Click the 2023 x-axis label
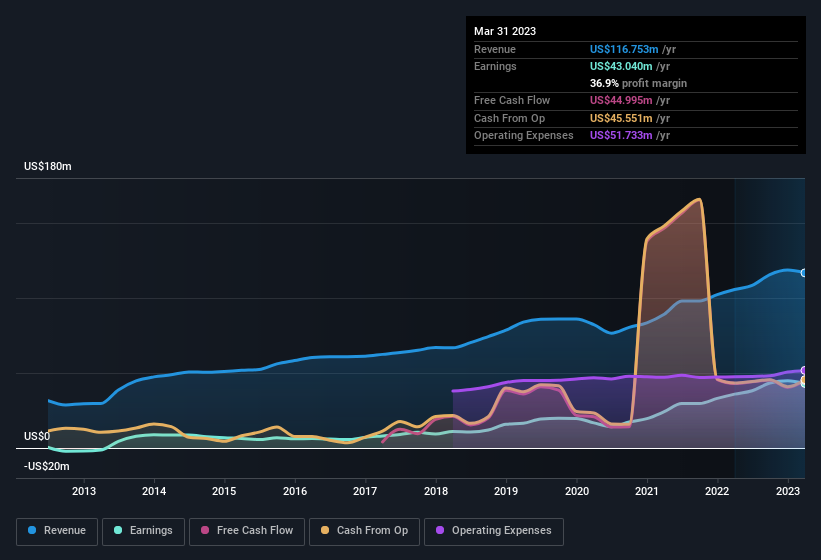Screen dimensions: 821x560 787,491
